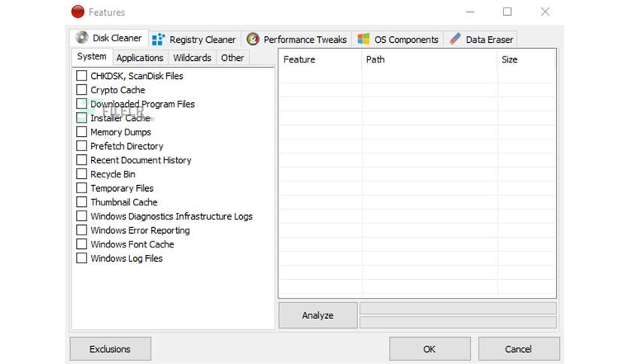Screen dimensions: 629x364
Task: Sort by the Size column header
Action: coord(527,59)
